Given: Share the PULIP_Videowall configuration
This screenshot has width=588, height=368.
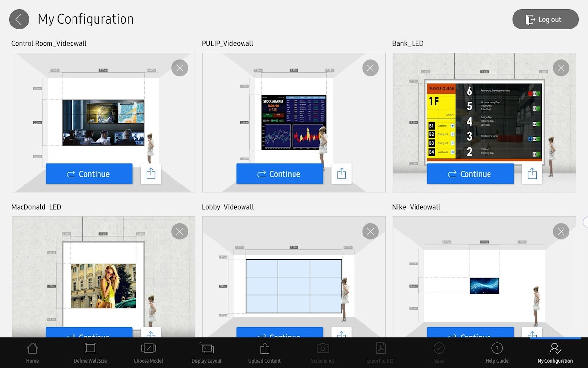Looking at the screenshot, I should coord(342,174).
